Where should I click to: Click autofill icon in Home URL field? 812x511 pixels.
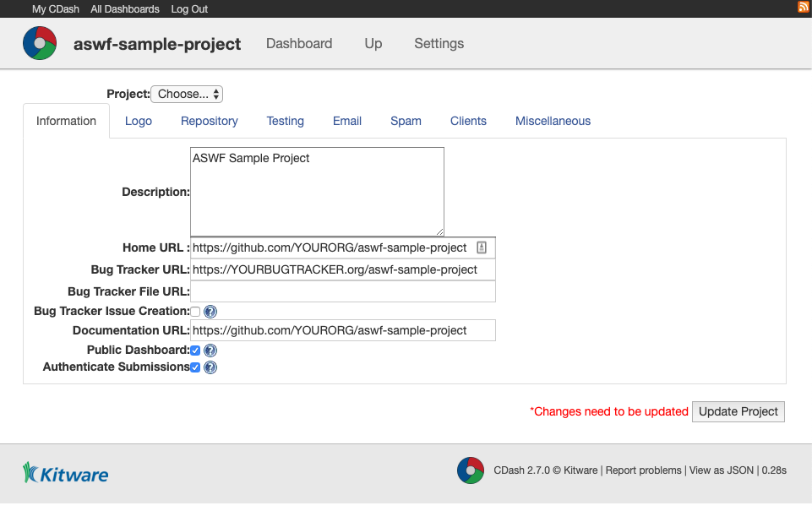482,248
